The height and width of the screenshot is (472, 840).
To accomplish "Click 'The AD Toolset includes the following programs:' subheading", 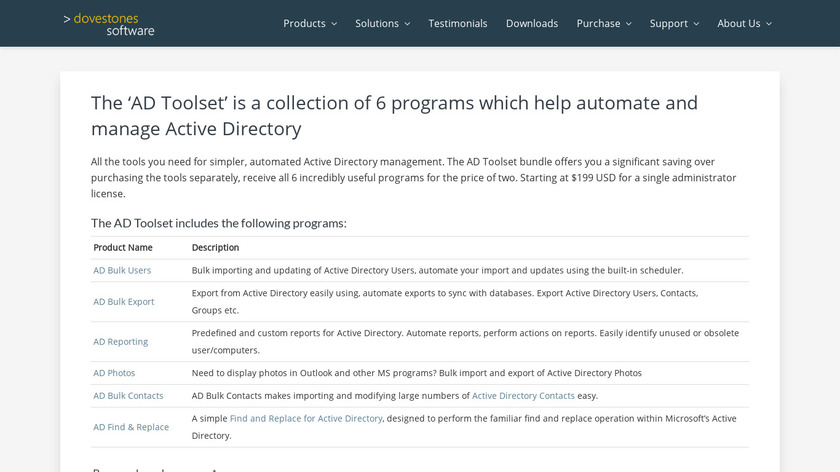I will click(219, 223).
